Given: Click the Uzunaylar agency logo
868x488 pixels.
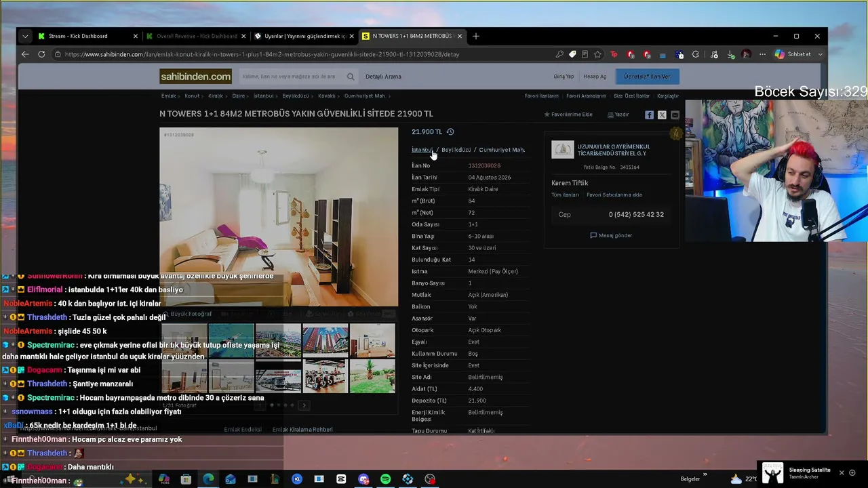Looking at the screenshot, I should 562,150.
